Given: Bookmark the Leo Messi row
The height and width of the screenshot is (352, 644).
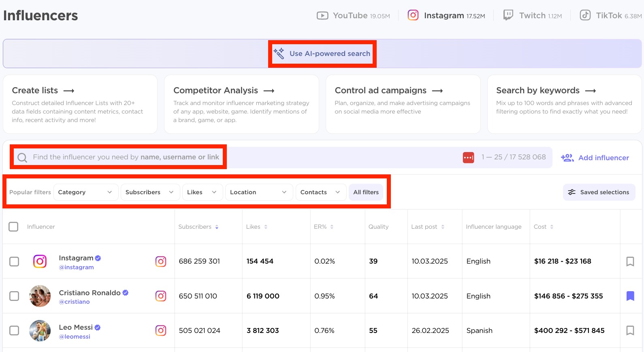Looking at the screenshot, I should click(x=630, y=331).
